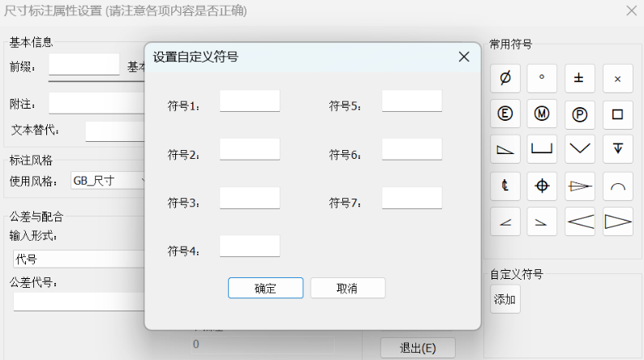Insert the square symbol
644x360 pixels.
point(617,114)
